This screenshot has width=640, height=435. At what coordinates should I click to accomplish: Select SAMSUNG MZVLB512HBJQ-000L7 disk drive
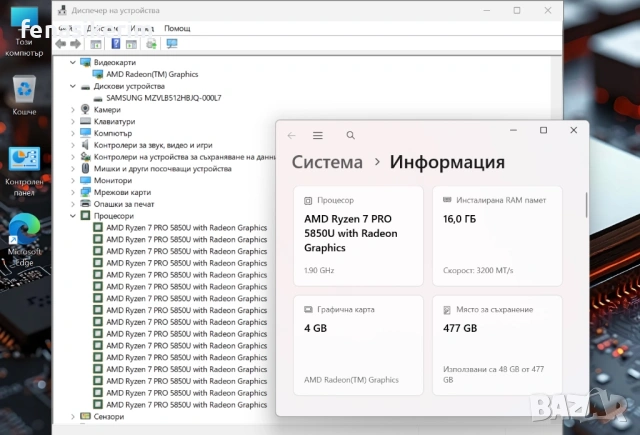pyautogui.click(x=164, y=98)
